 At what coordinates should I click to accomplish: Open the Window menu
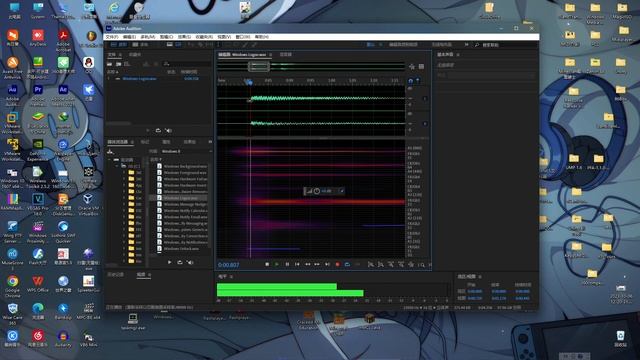click(x=242, y=37)
